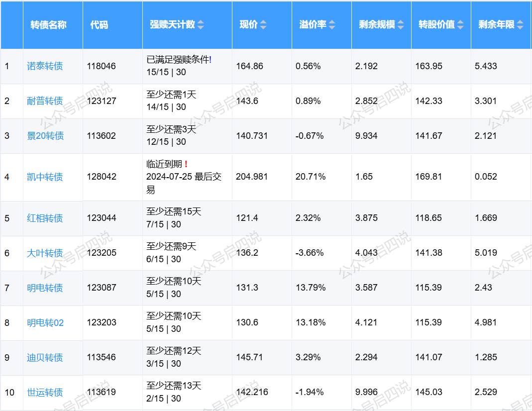The image size is (532, 411).
Task: Open the 耐普转债 link
Action: (45, 101)
